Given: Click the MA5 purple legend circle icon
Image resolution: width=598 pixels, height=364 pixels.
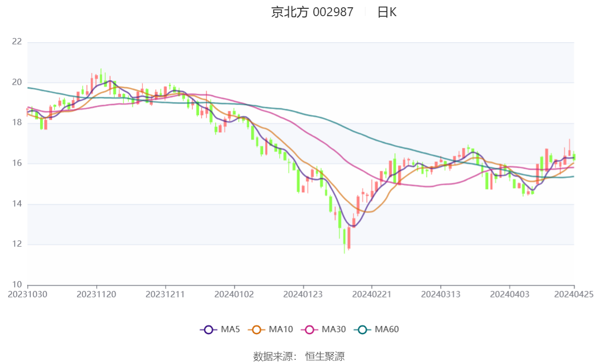Looking at the screenshot, I should point(208,329).
